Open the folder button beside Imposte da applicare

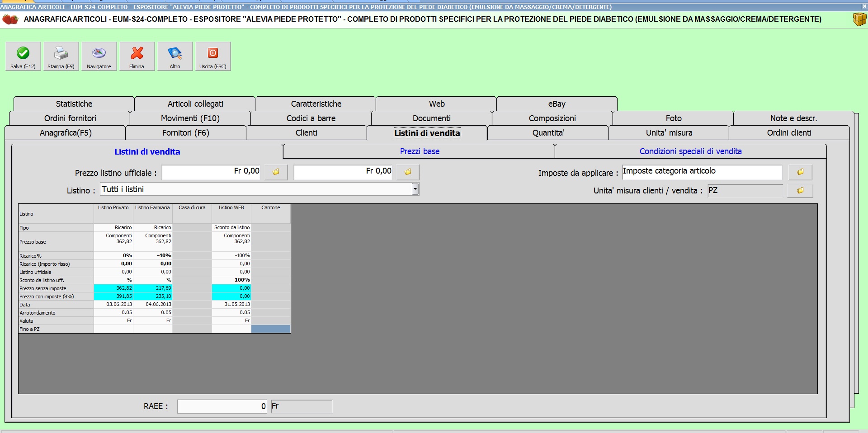tap(800, 172)
